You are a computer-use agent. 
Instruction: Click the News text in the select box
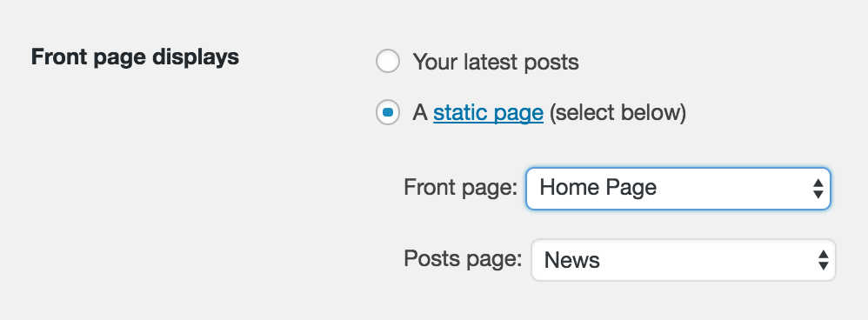point(571,260)
